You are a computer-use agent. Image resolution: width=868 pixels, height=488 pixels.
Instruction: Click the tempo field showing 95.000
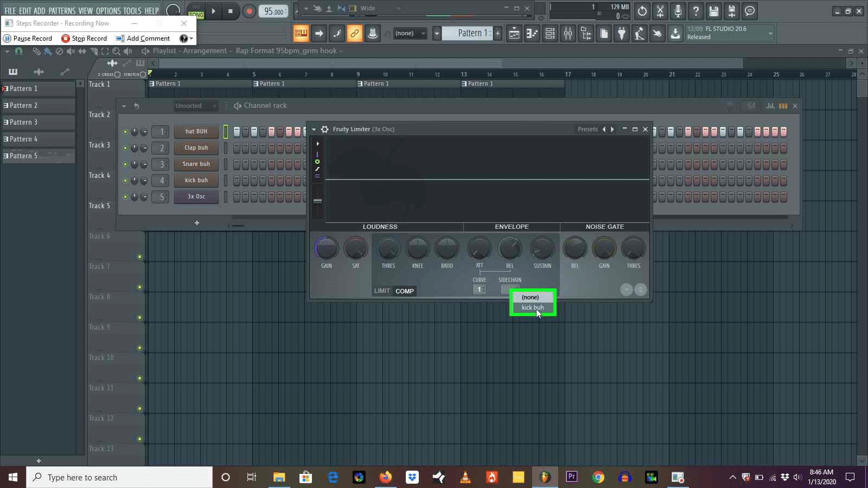[x=274, y=11]
